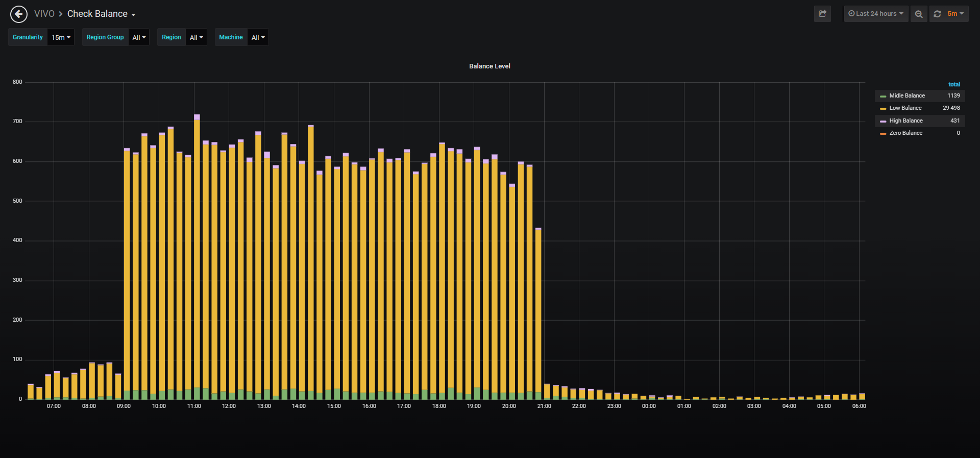Open the Balance Level panel title menu

(x=489, y=66)
